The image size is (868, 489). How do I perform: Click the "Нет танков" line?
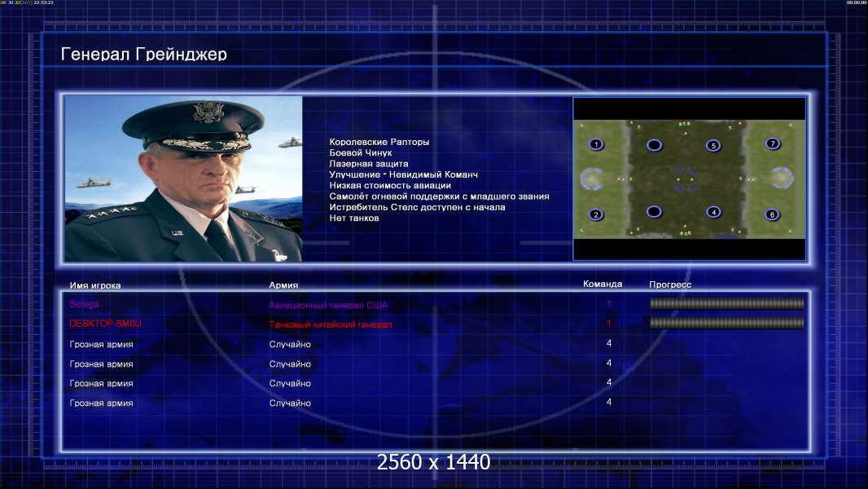coord(354,218)
